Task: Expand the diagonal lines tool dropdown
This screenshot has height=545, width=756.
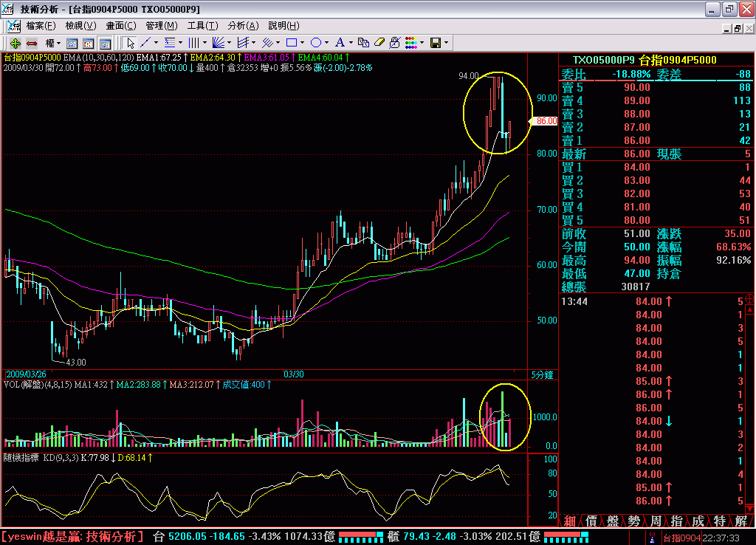Action: click(x=278, y=44)
